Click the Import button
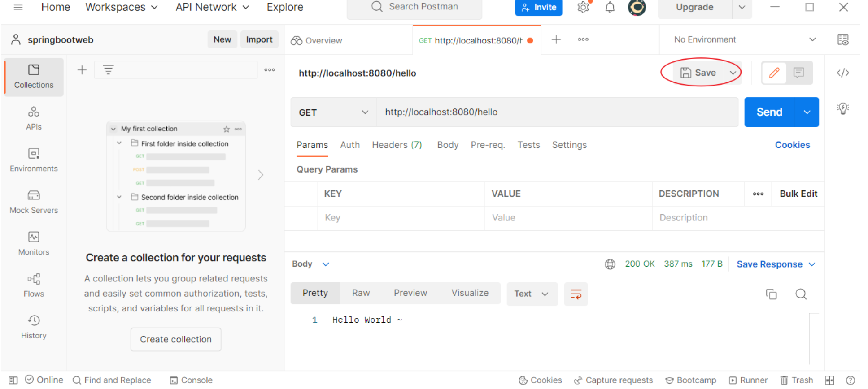The image size is (868, 389). click(259, 39)
